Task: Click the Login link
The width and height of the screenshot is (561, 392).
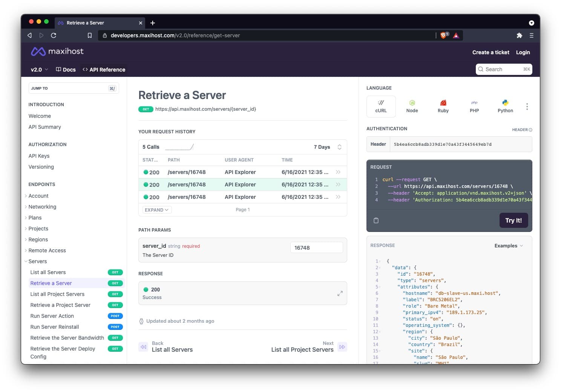Action: pos(523,52)
